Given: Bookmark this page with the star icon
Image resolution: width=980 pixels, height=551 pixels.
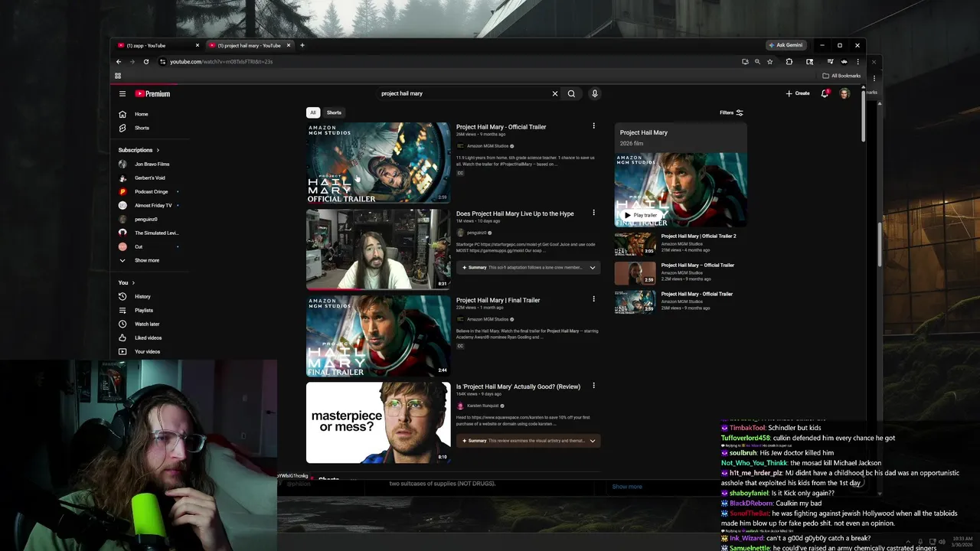Looking at the screenshot, I should [770, 61].
